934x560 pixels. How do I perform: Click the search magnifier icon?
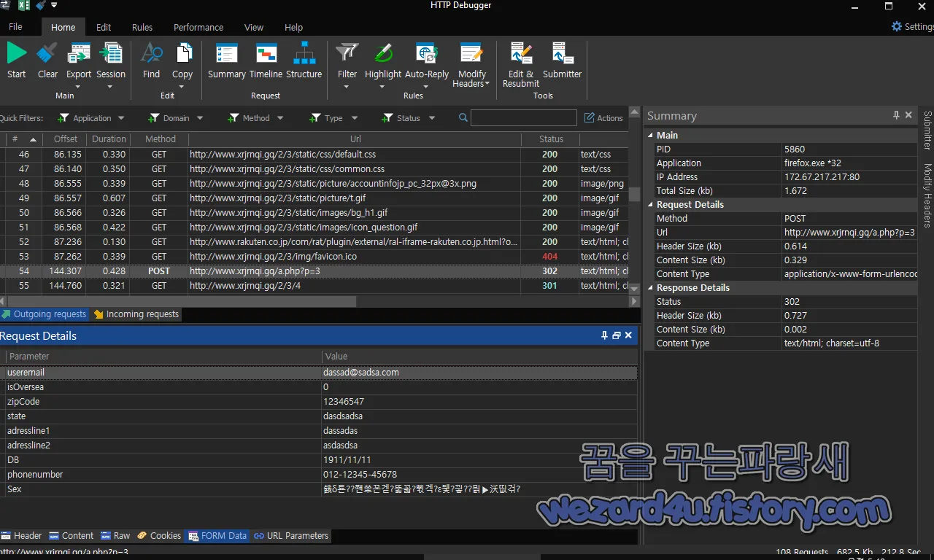[x=463, y=117]
